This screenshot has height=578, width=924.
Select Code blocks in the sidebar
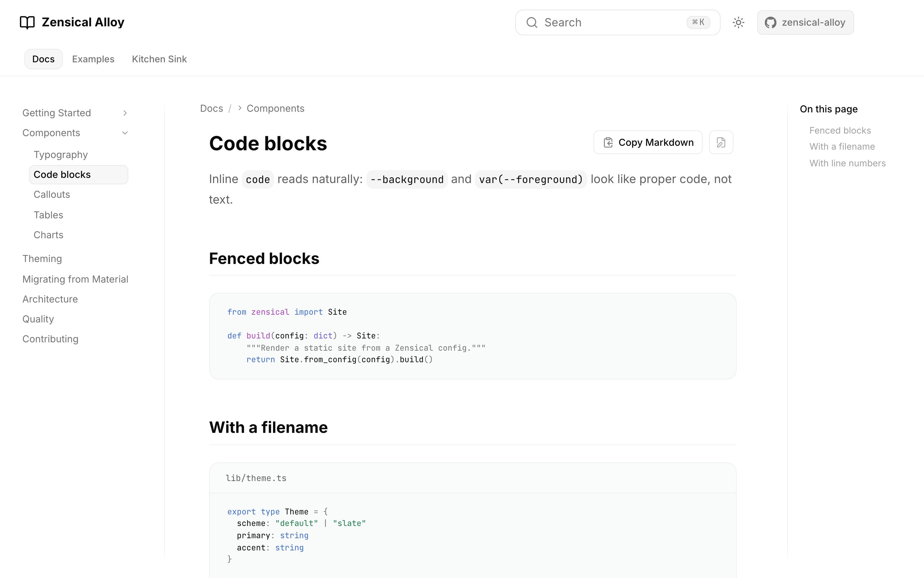pyautogui.click(x=79, y=174)
